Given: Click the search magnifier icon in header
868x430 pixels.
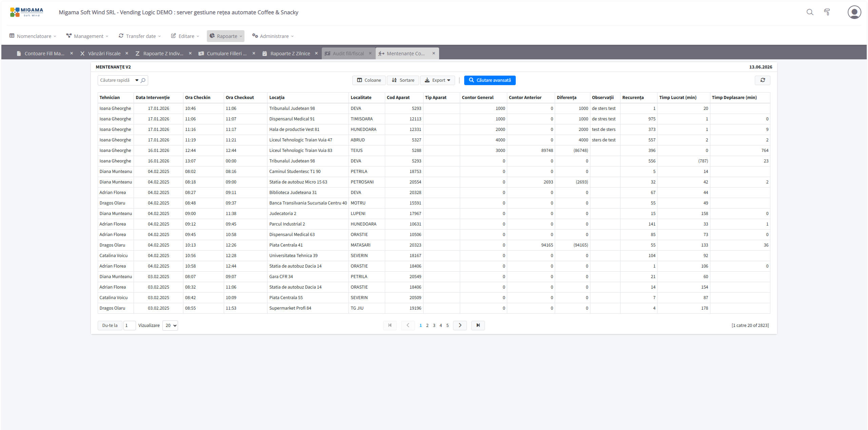Looking at the screenshot, I should tap(810, 12).
